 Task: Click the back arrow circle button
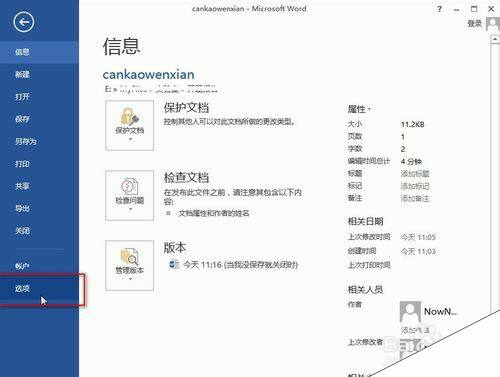tap(24, 22)
